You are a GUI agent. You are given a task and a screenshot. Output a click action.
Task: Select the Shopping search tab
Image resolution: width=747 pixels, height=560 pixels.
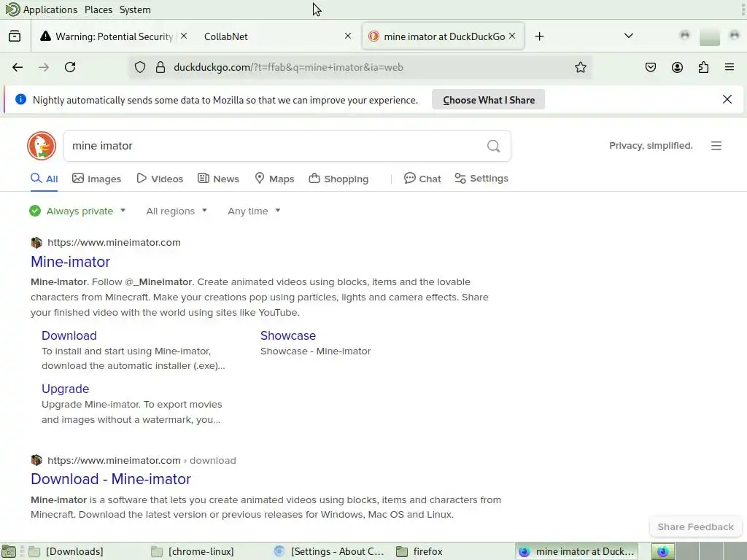tap(338, 179)
